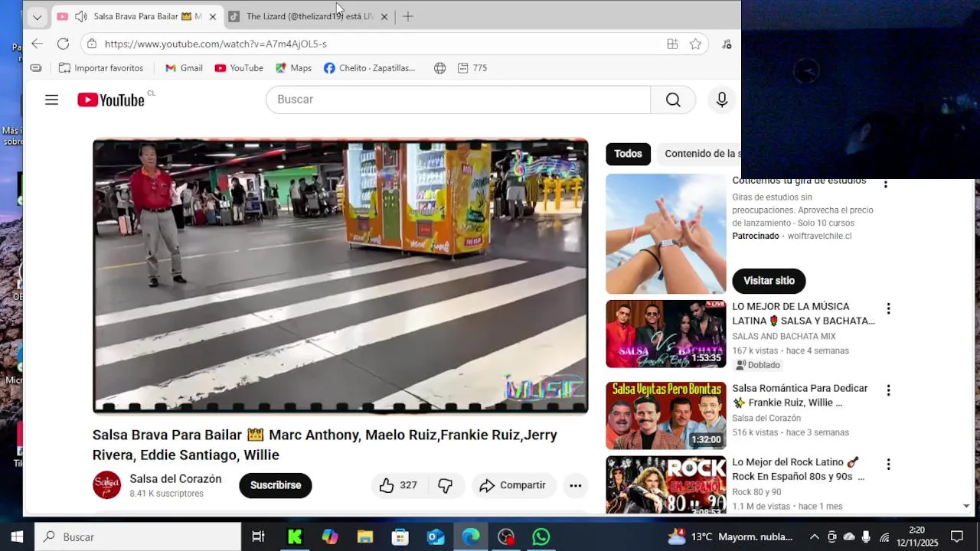Open the Windows Start menu
Image resolution: width=980 pixels, height=551 pixels.
click(x=17, y=537)
